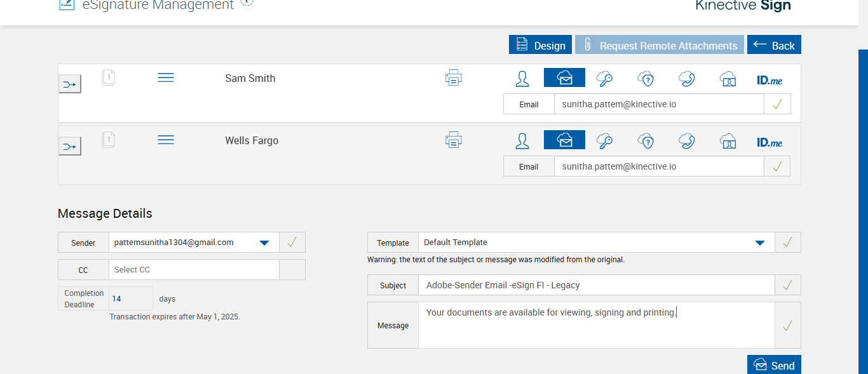Toggle signing order button for Wells Fargo
The width and height of the screenshot is (868, 374).
(x=70, y=147)
